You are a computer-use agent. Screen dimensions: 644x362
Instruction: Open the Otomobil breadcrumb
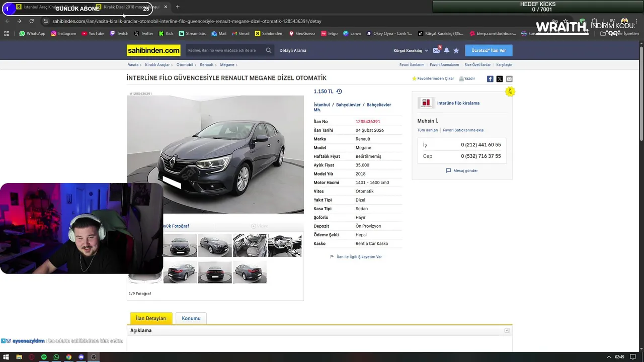[185, 65]
